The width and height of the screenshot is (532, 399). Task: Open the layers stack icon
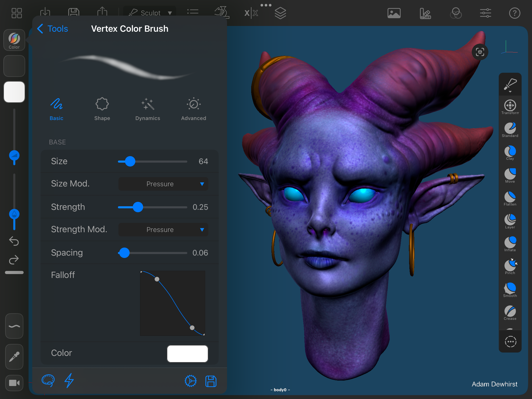281,13
